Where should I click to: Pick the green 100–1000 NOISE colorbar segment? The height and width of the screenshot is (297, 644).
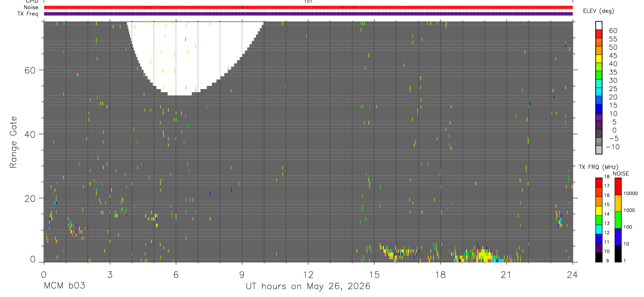[x=618, y=220]
